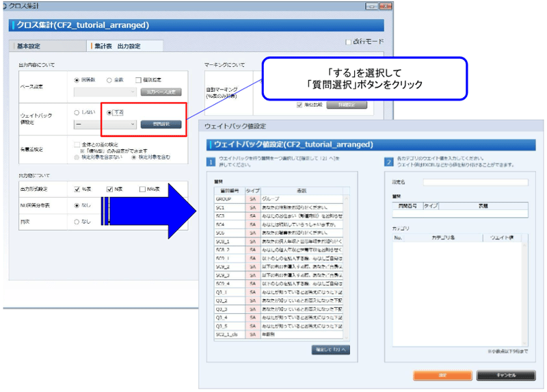The image size is (547, 392).
Task: Choose the しない weightback radio button
Action: [77, 112]
